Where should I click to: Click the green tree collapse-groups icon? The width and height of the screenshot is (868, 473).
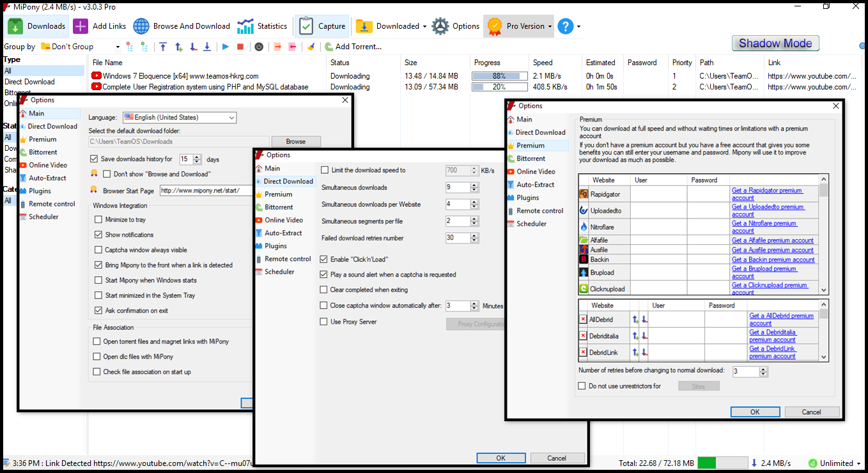[144, 47]
